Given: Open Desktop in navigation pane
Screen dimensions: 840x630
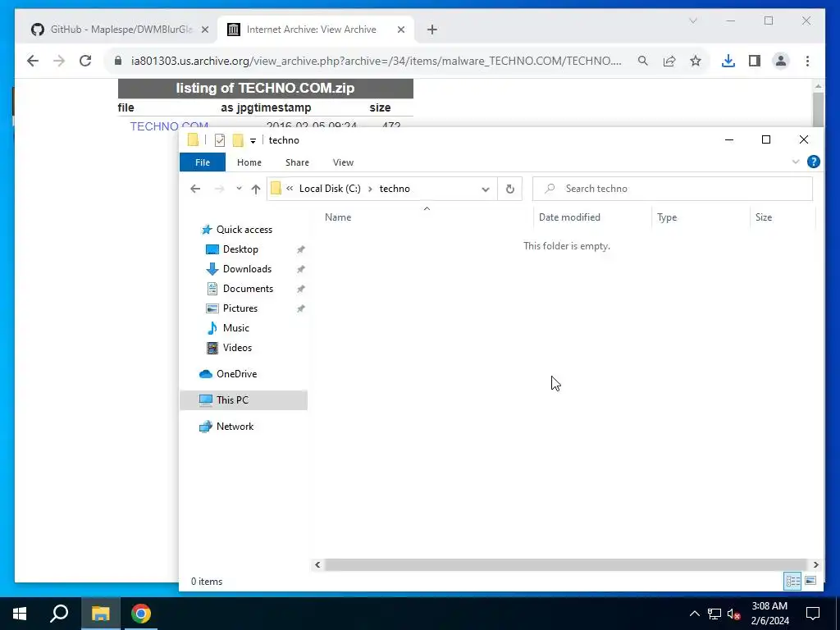Looking at the screenshot, I should click(240, 249).
